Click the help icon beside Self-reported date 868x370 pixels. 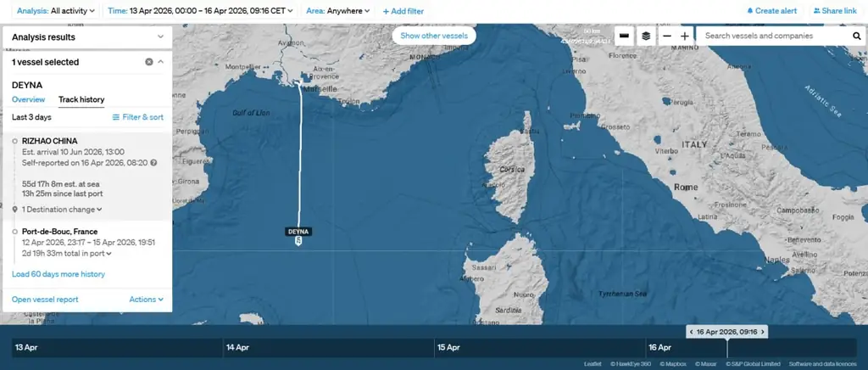[153, 162]
